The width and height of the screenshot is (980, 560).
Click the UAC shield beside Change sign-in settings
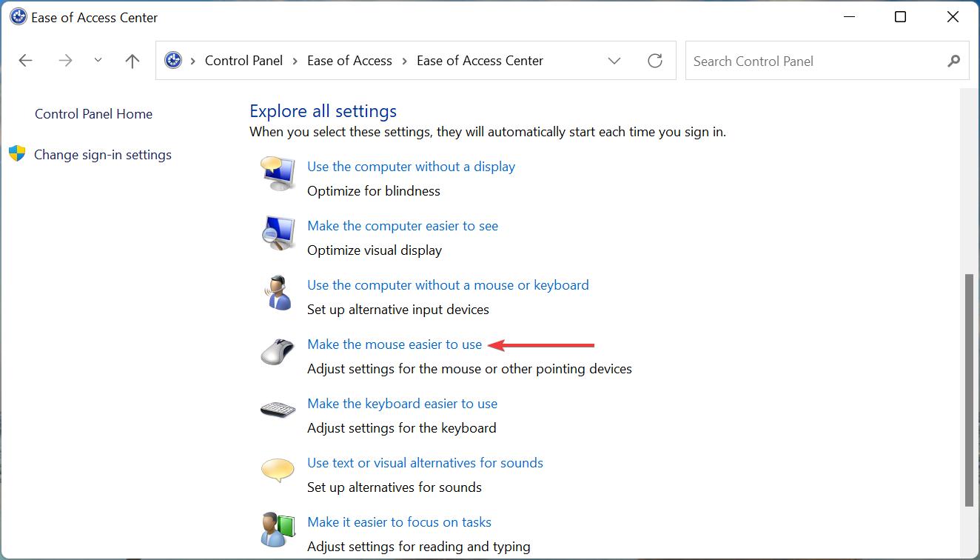[16, 154]
